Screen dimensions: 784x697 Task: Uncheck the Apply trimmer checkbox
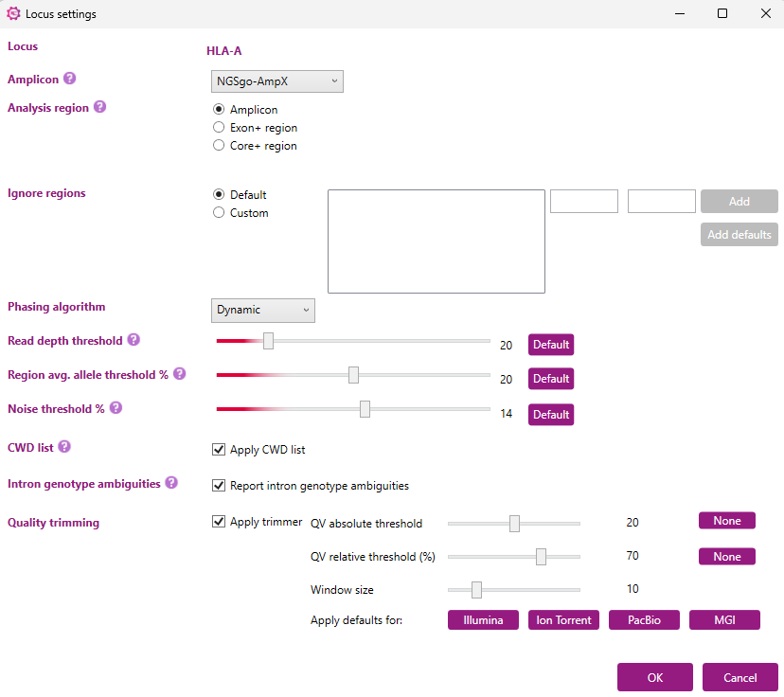click(x=220, y=522)
